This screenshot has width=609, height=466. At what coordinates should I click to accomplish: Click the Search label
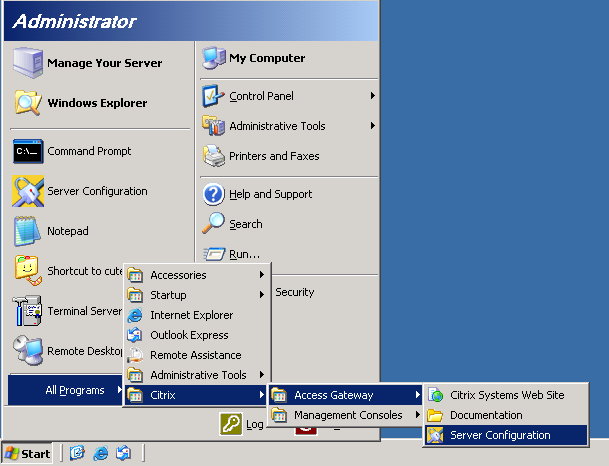click(x=246, y=224)
